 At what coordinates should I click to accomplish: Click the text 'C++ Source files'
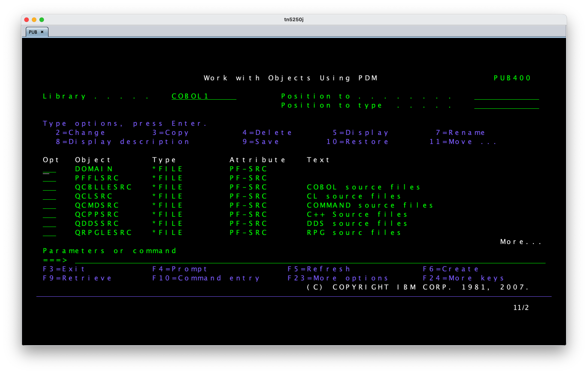pos(357,214)
